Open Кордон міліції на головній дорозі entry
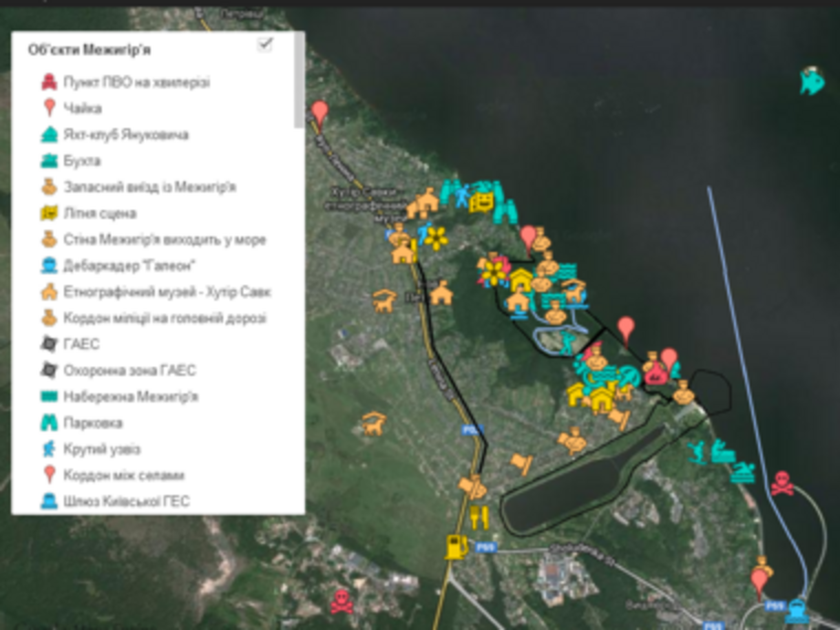Image resolution: width=840 pixels, height=630 pixels. click(x=154, y=318)
